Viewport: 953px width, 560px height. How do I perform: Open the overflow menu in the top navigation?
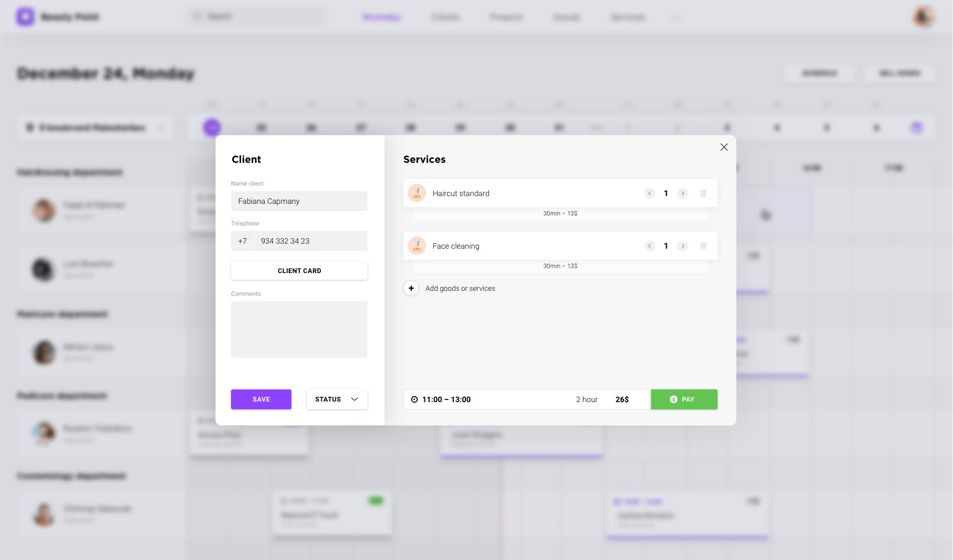pyautogui.click(x=677, y=17)
